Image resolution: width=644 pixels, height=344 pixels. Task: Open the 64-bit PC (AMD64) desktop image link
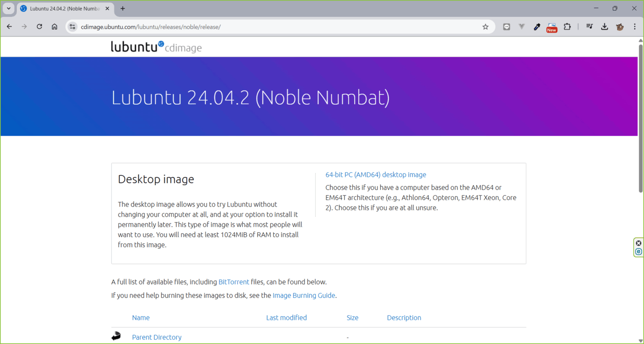pos(375,175)
